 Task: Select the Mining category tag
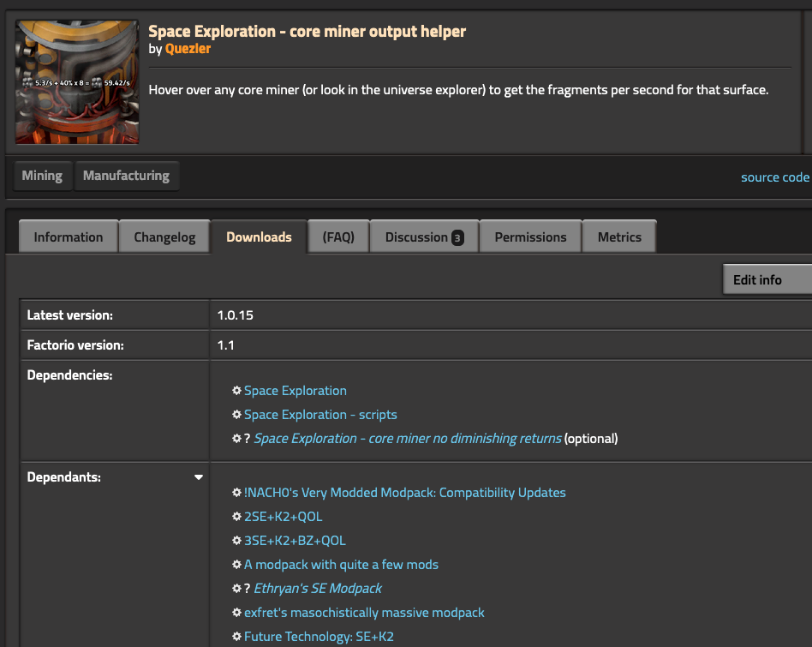click(x=42, y=176)
